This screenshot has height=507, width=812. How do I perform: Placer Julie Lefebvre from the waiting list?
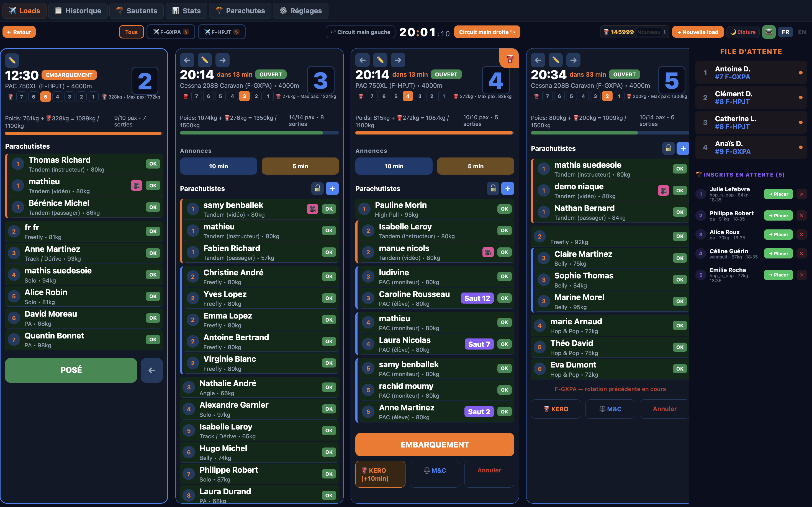point(778,194)
